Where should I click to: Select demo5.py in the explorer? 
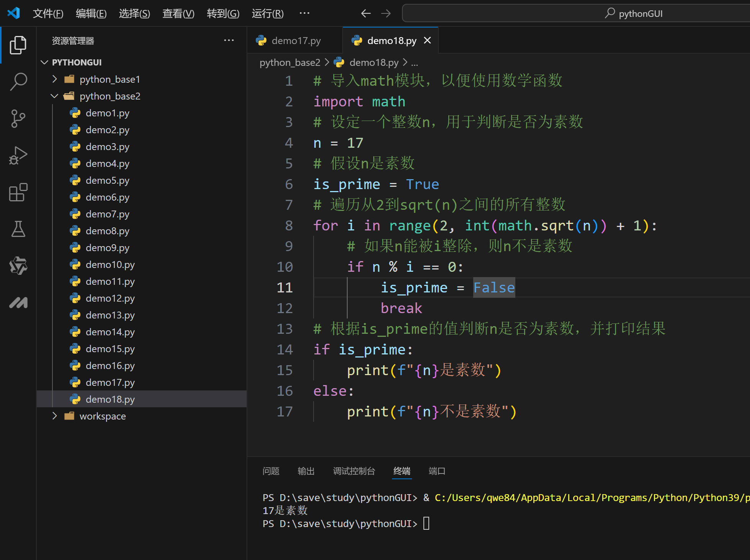[x=108, y=180]
